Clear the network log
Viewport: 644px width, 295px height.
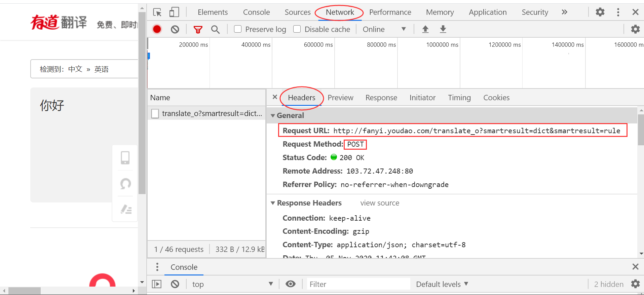tap(175, 29)
